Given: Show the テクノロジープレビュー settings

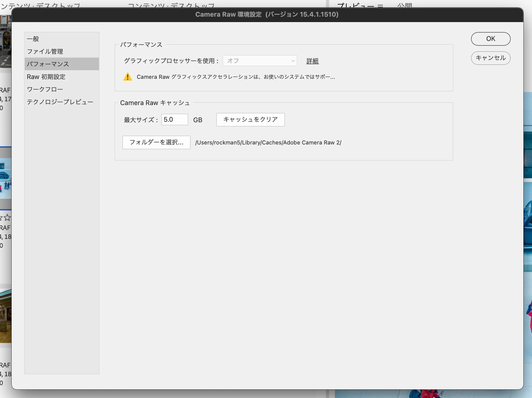Looking at the screenshot, I should pyautogui.click(x=60, y=102).
